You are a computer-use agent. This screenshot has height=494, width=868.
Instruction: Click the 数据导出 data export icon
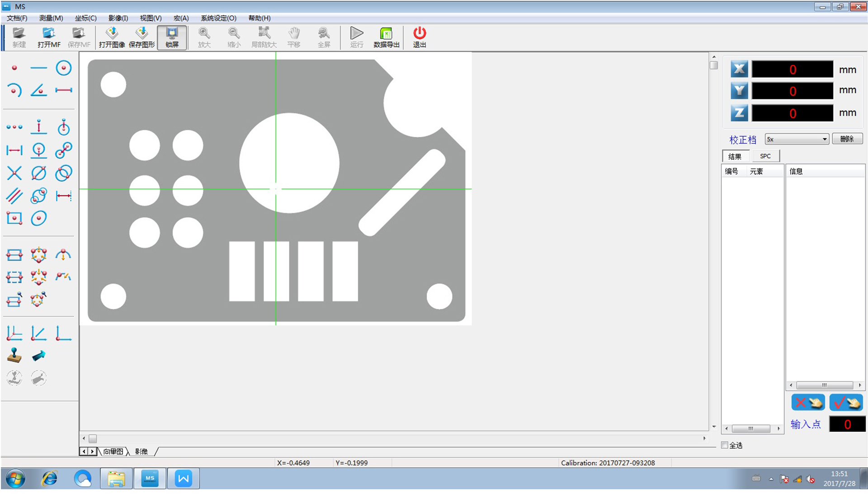pyautogui.click(x=386, y=37)
